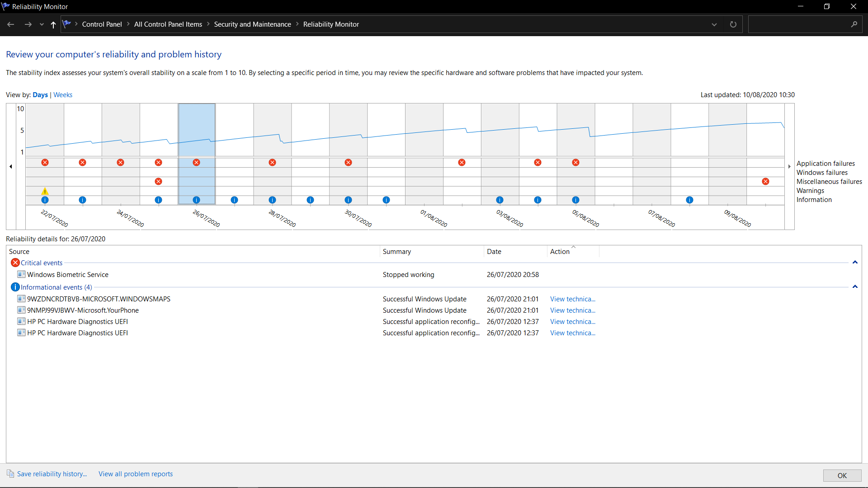Viewport: 868px width, 488px height.
Task: Select application failure icon on 05/08/2020
Action: click(x=576, y=162)
